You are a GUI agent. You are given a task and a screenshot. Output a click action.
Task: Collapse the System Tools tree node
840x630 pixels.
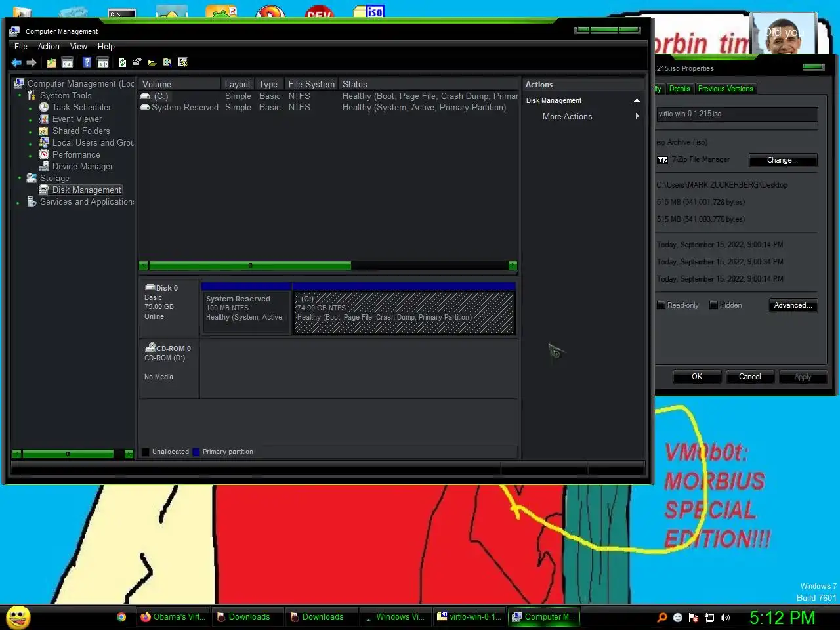(x=20, y=96)
